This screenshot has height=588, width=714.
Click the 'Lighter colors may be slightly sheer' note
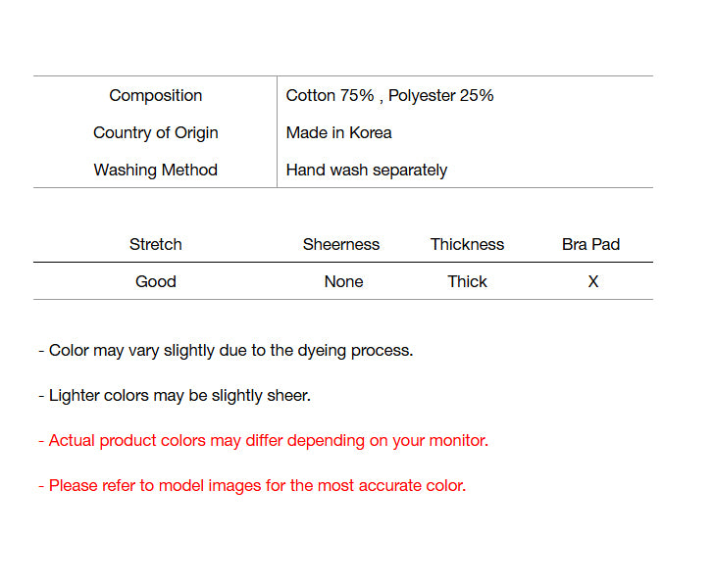click(x=175, y=395)
